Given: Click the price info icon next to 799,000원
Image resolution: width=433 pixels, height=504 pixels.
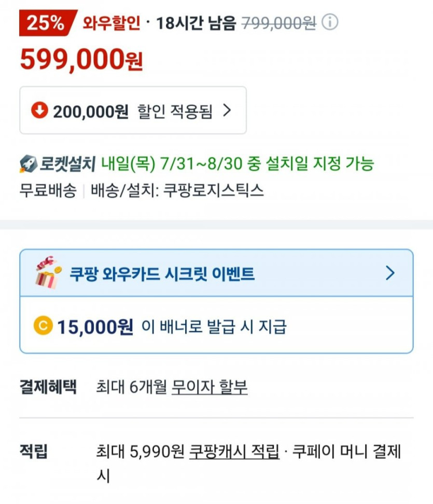Looking at the screenshot, I should (331, 22).
